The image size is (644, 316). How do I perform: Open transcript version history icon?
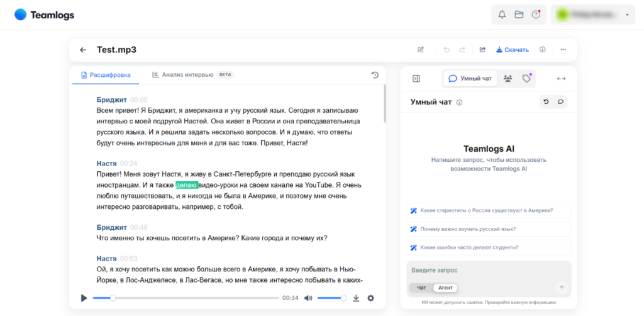click(x=375, y=75)
